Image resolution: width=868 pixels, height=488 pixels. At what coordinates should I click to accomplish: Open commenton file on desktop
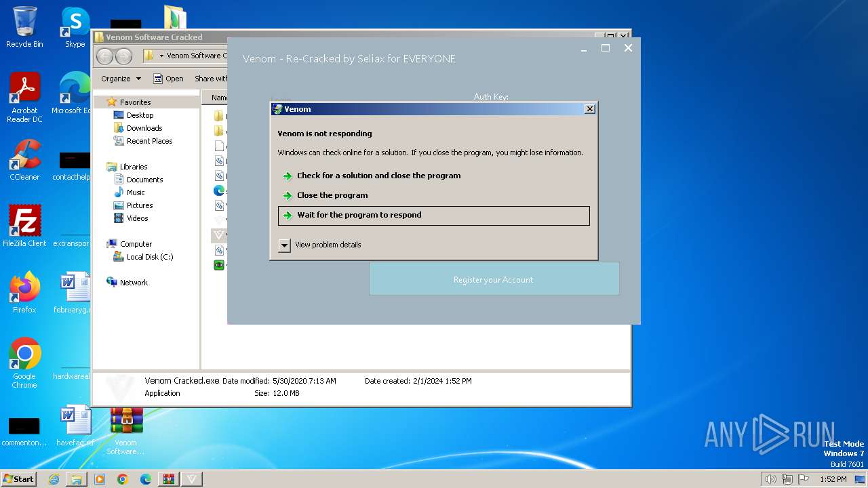click(24, 431)
